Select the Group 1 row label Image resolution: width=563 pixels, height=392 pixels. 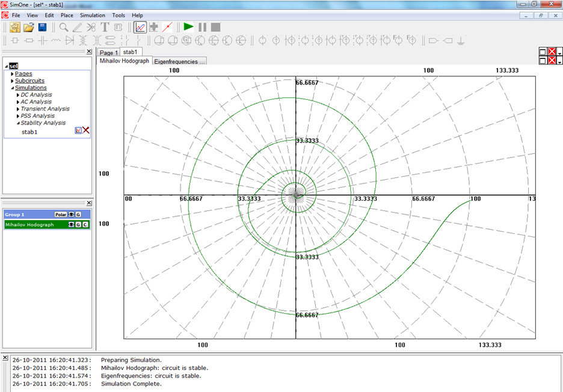(14, 215)
